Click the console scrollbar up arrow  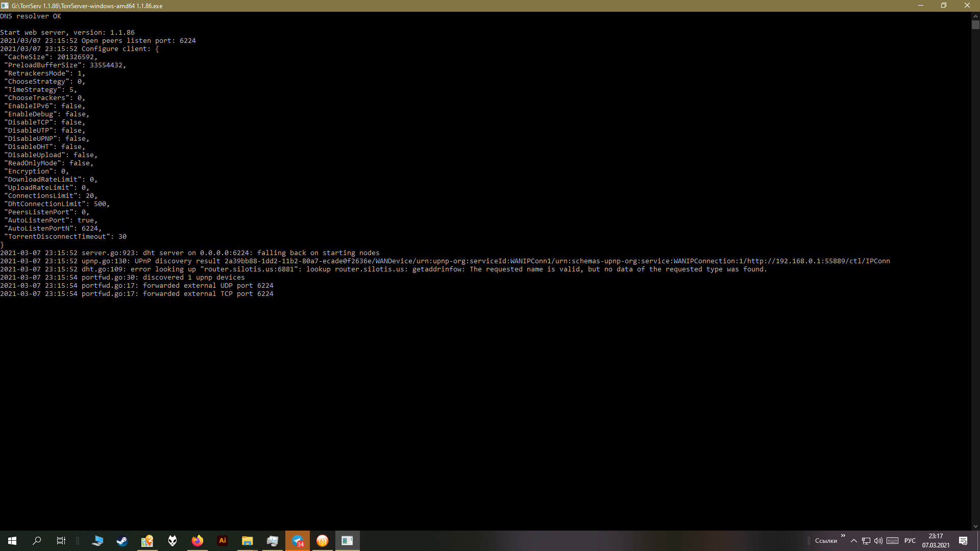coord(975,16)
